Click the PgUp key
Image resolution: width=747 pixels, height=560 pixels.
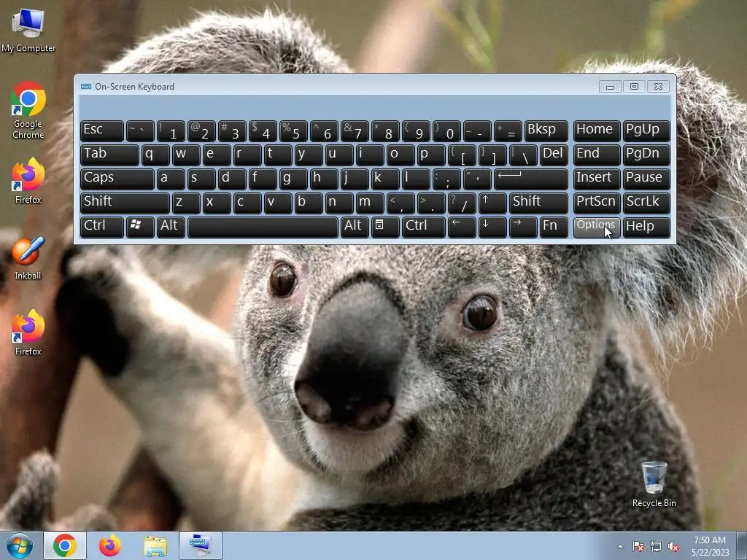646,131
